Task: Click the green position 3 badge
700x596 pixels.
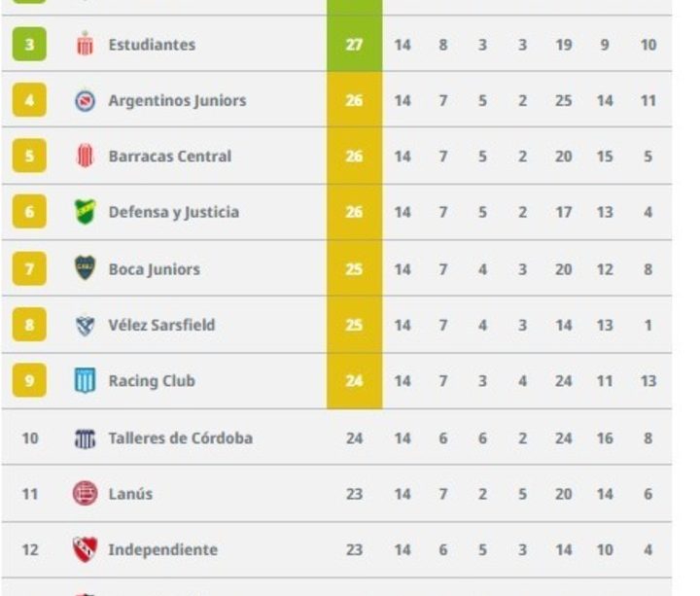Action: [x=29, y=45]
